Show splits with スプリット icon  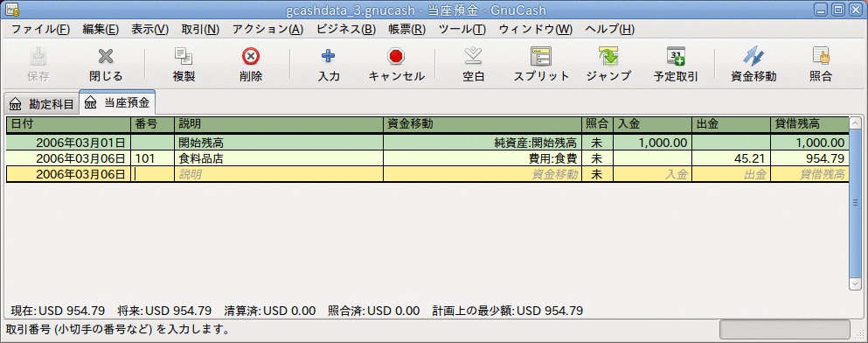click(x=541, y=56)
